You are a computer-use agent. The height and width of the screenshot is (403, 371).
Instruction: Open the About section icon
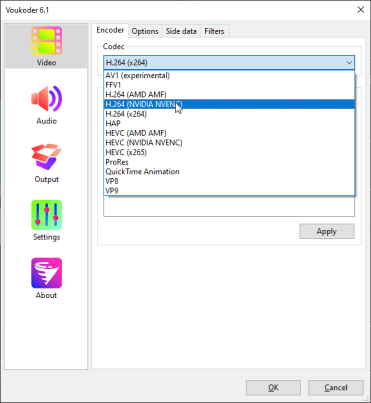coord(46,273)
